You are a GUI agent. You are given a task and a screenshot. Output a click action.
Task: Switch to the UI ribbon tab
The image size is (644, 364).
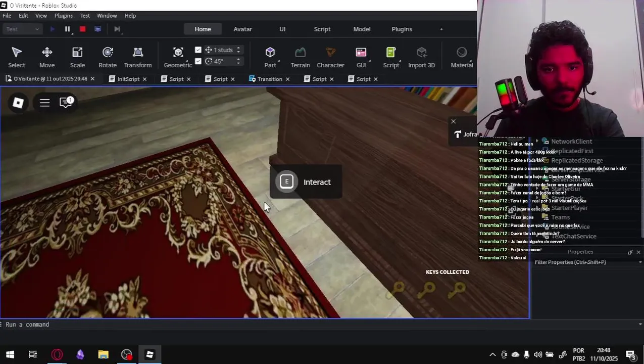[x=282, y=29]
